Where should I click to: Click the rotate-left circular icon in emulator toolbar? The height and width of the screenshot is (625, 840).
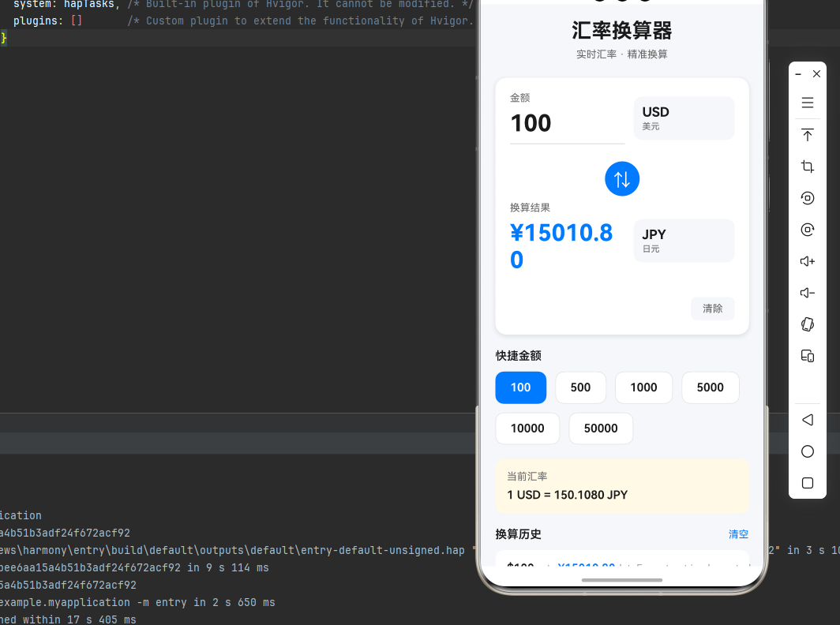(x=808, y=198)
